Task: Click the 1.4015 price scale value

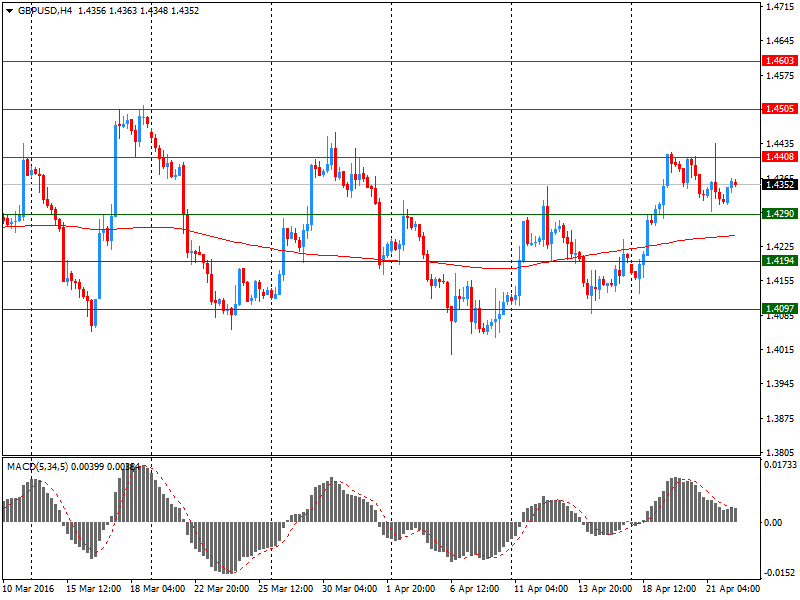Action: (780, 349)
